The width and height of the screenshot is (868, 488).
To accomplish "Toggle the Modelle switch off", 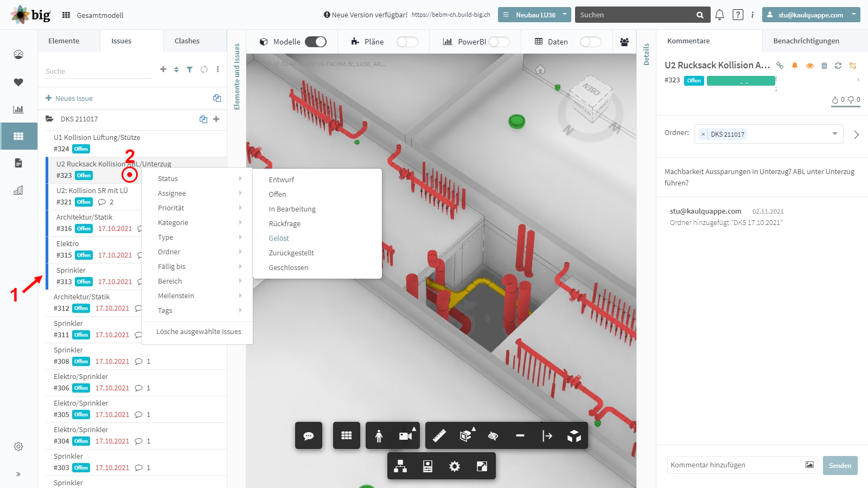I will coord(316,42).
